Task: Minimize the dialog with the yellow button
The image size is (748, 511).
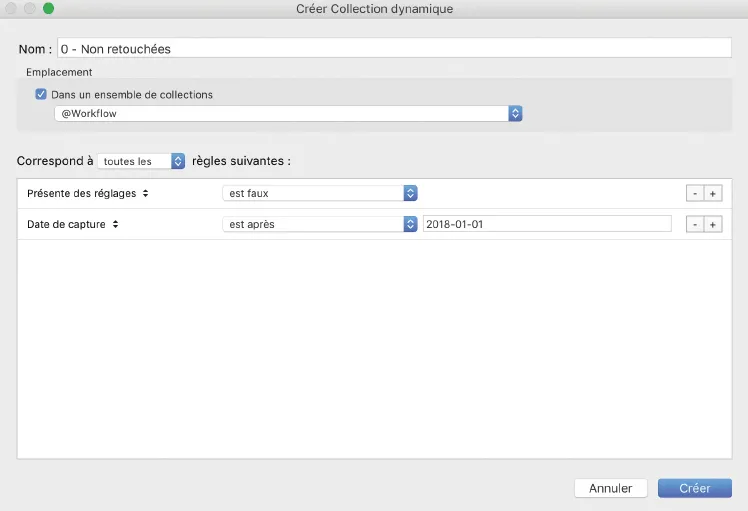Action: pos(31,9)
